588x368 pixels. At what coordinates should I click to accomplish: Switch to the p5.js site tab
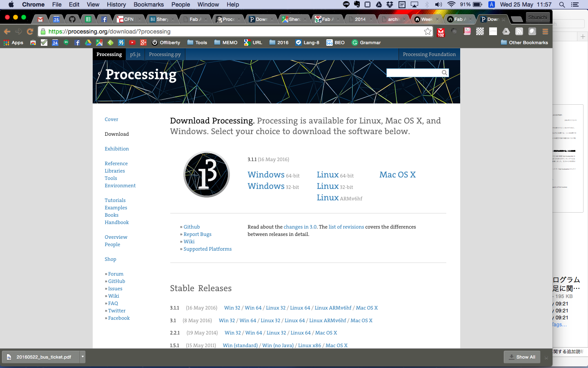(135, 54)
